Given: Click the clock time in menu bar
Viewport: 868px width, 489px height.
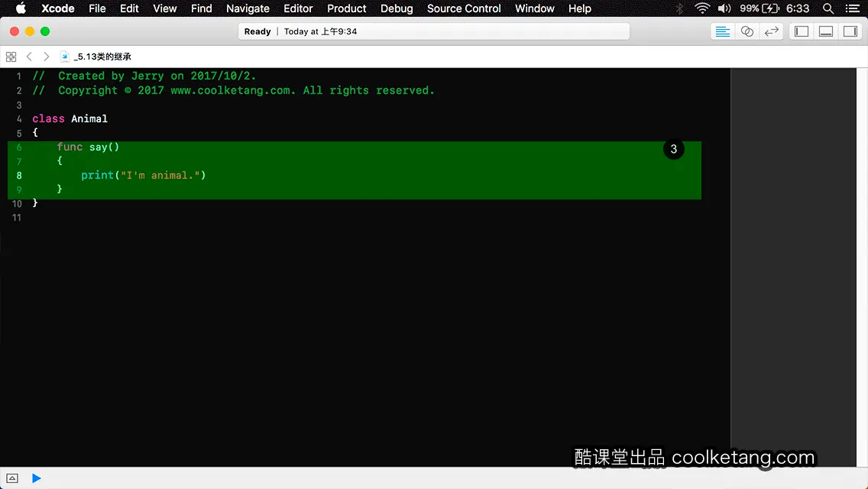Looking at the screenshot, I should (x=798, y=8).
